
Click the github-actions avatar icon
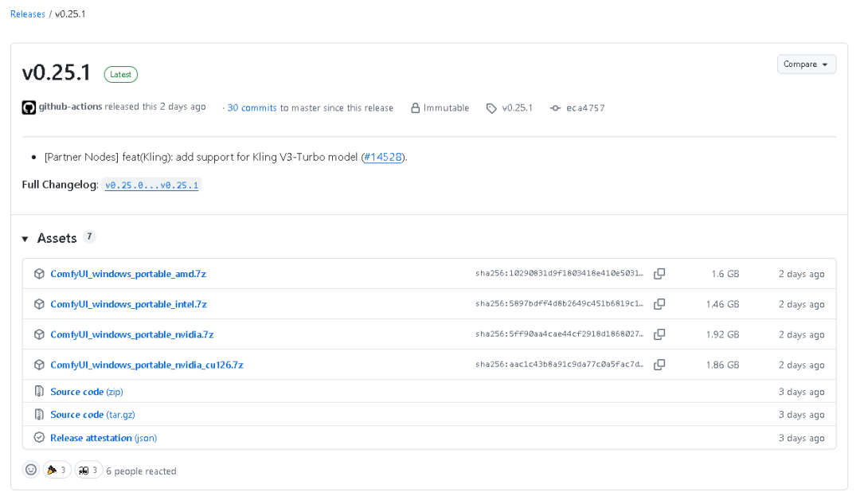tap(29, 107)
